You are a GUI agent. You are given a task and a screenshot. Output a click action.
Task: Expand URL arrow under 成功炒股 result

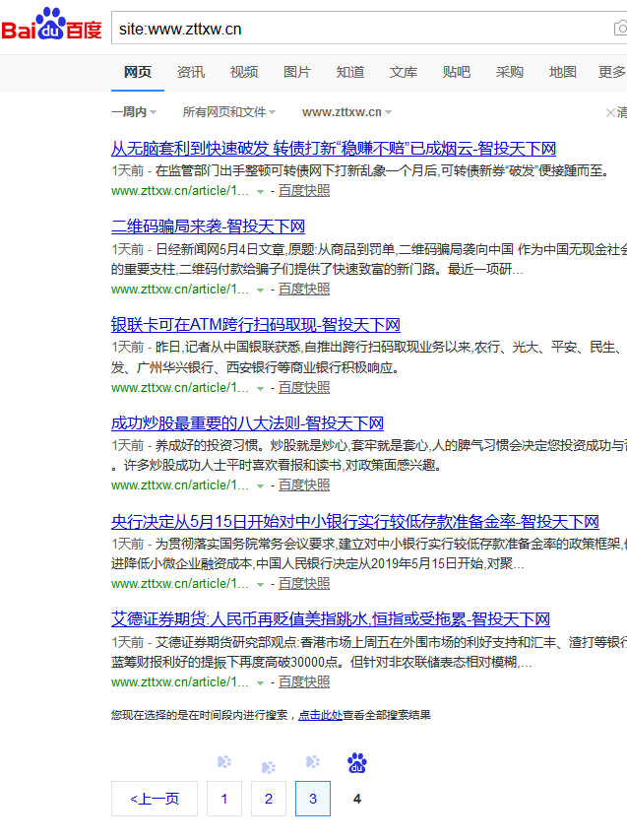click(260, 486)
